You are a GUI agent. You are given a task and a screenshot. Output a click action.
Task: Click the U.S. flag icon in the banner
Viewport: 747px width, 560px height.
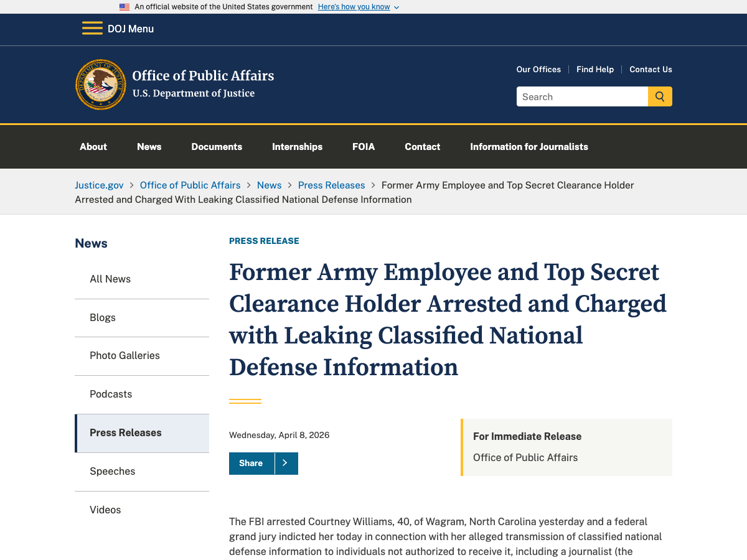124,6
